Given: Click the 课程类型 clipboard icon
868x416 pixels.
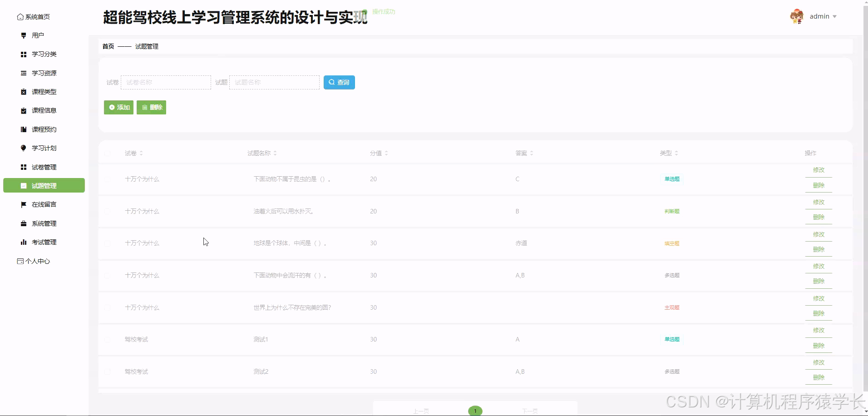Looking at the screenshot, I should pos(24,92).
